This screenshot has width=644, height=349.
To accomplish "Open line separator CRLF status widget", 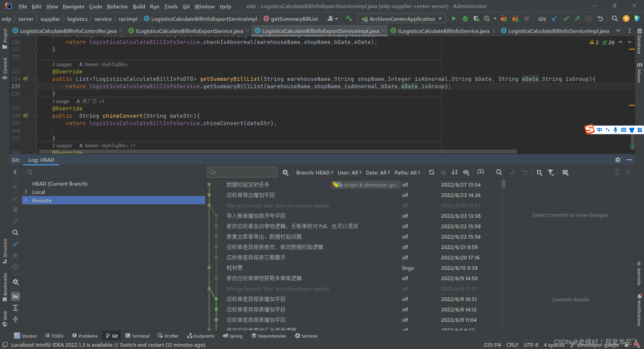I will tap(512, 345).
